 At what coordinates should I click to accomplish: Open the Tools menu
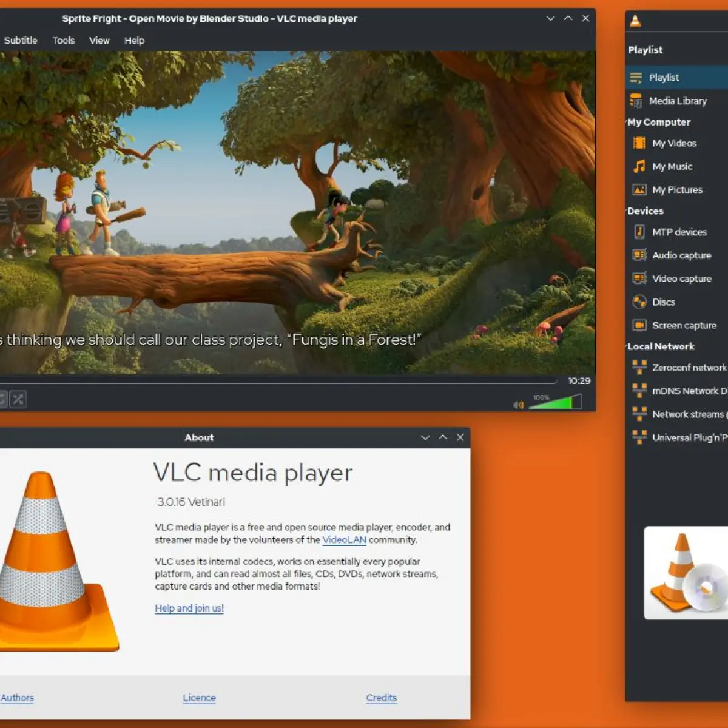point(63,40)
